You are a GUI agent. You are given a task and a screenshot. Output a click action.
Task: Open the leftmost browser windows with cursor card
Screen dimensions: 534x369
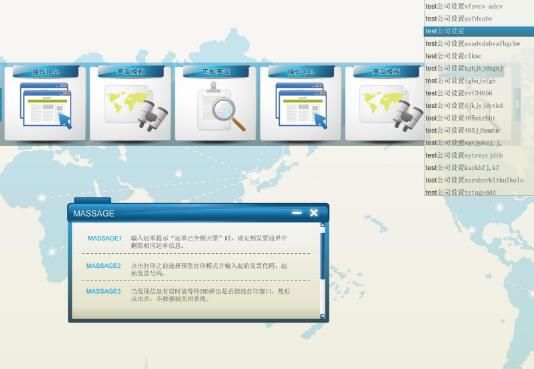45,103
